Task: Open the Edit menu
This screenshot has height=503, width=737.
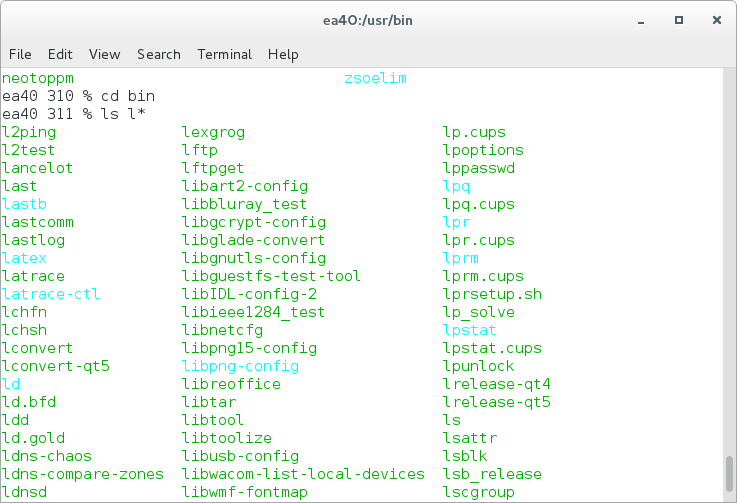Action: point(60,55)
